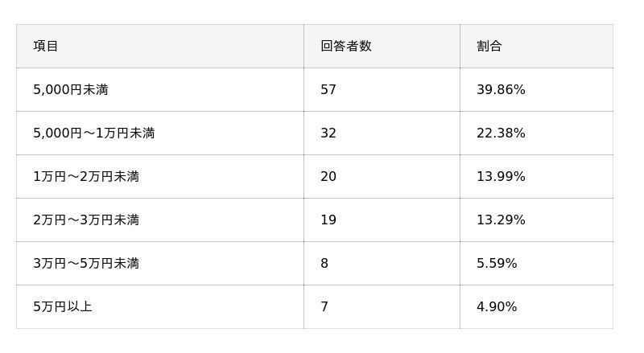Click the respondent count 20 cell
Image resolution: width=644 pixels, height=353 pixels.
point(328,177)
